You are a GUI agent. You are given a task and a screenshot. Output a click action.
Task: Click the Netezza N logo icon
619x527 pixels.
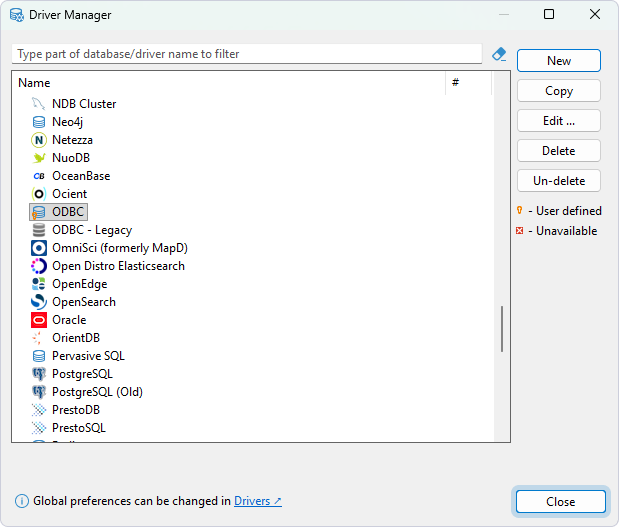pos(39,140)
